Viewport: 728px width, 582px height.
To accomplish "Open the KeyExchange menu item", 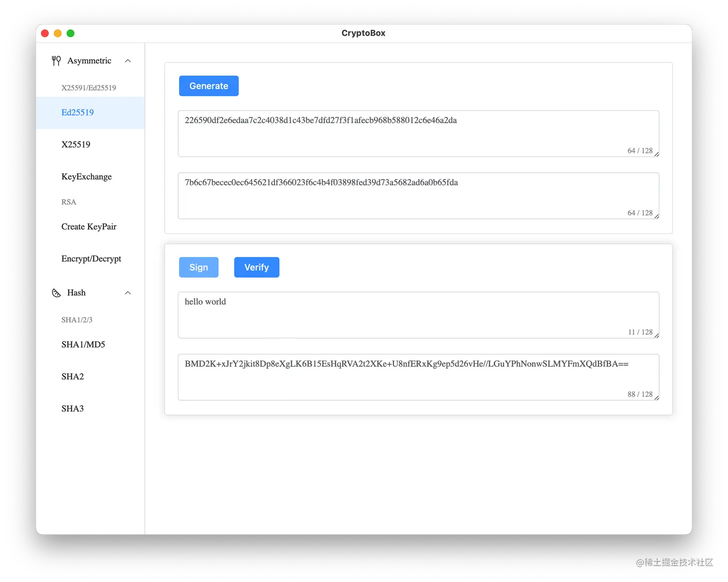I will 91,177.
